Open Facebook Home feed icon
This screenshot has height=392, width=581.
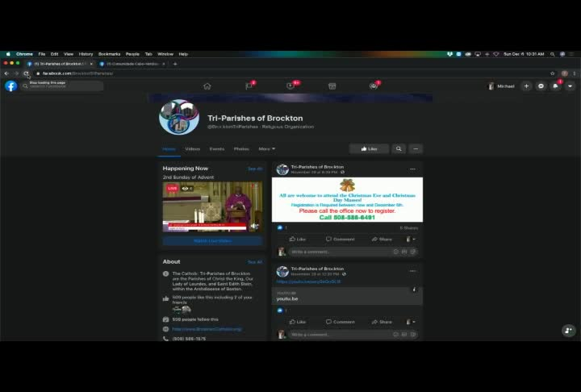pos(207,86)
